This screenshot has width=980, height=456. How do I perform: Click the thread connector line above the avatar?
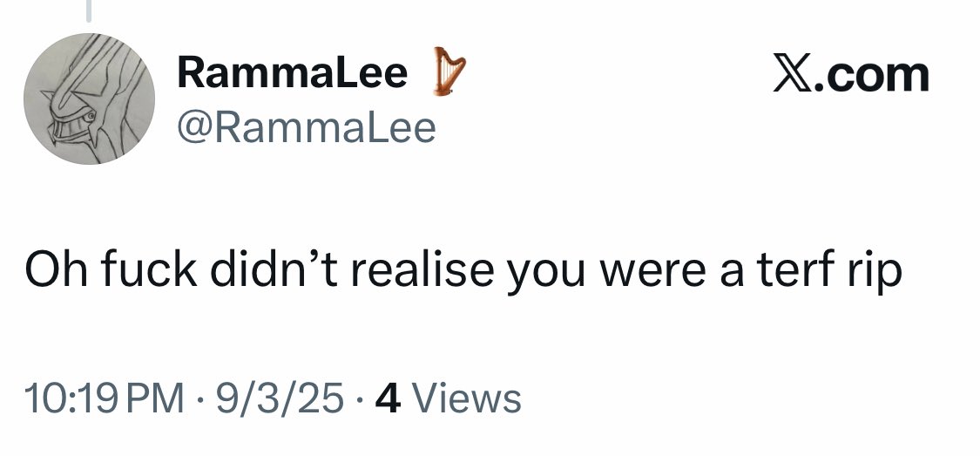[88, 9]
